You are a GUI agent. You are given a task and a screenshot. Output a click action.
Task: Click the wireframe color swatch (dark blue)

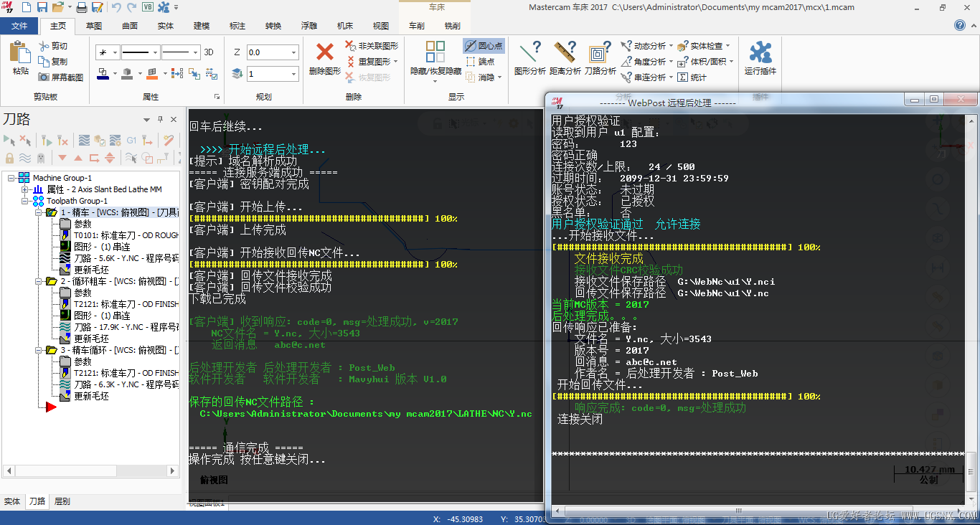click(103, 74)
